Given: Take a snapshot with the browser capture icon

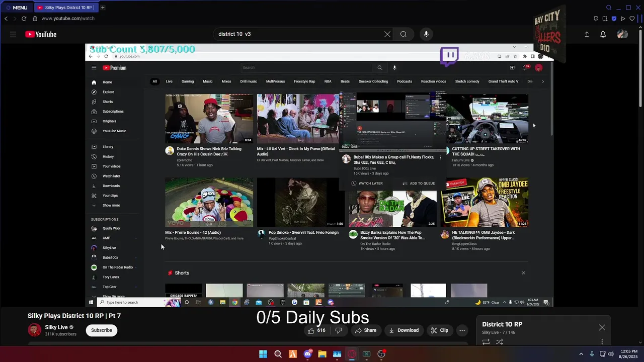Looking at the screenshot, I should 605,19.
